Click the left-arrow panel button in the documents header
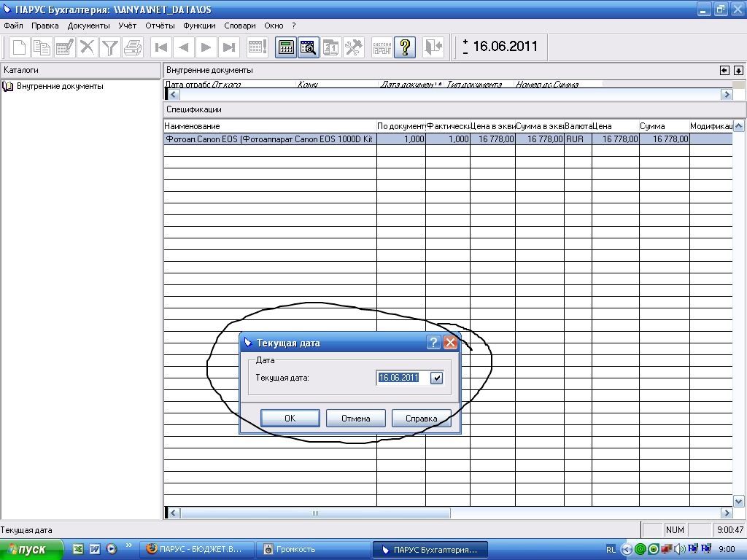This screenshot has width=747, height=560. pos(724,71)
